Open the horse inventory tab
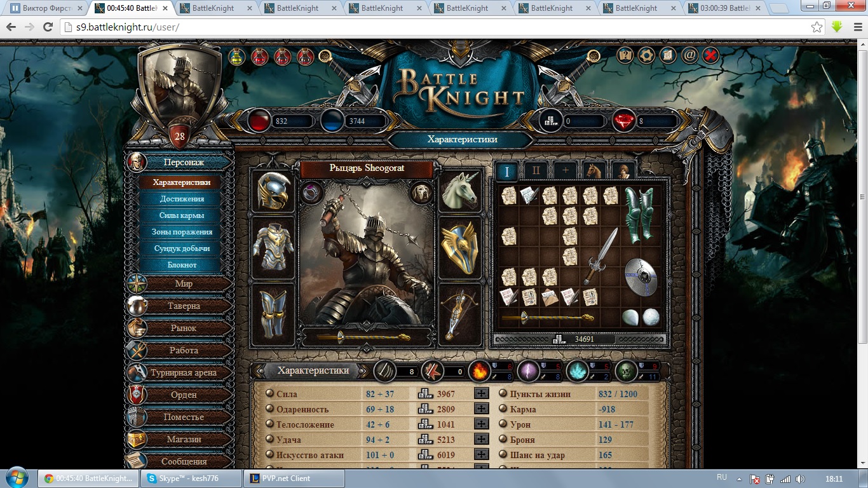The width and height of the screenshot is (868, 488). pyautogui.click(x=594, y=170)
